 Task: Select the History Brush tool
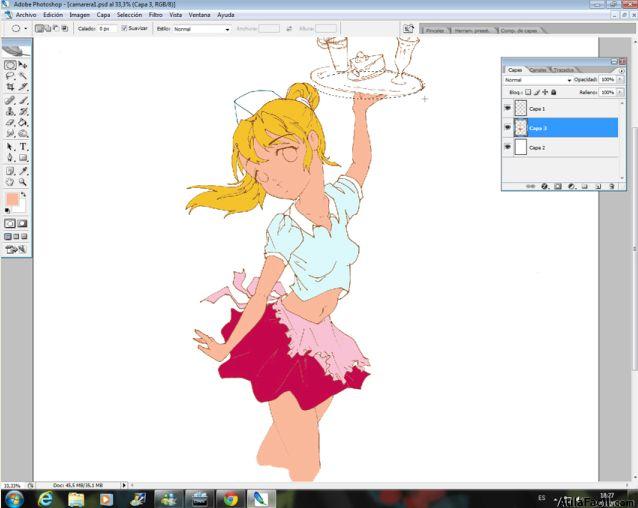coord(23,111)
